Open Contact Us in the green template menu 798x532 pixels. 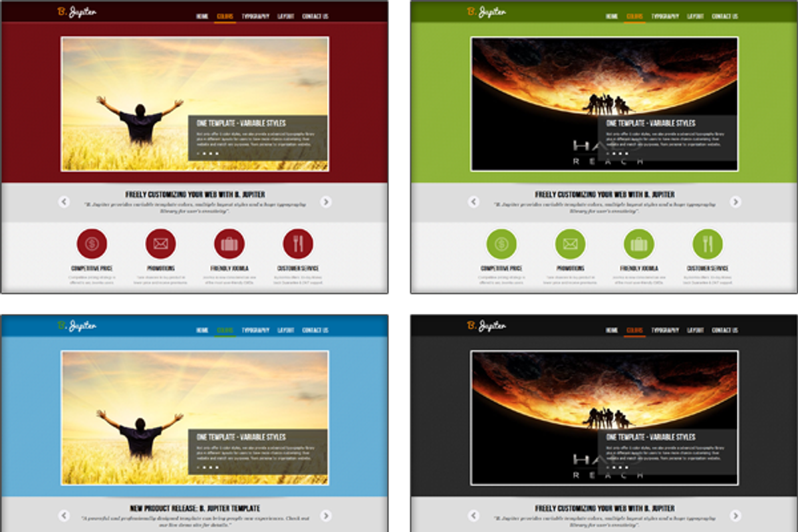725,17
